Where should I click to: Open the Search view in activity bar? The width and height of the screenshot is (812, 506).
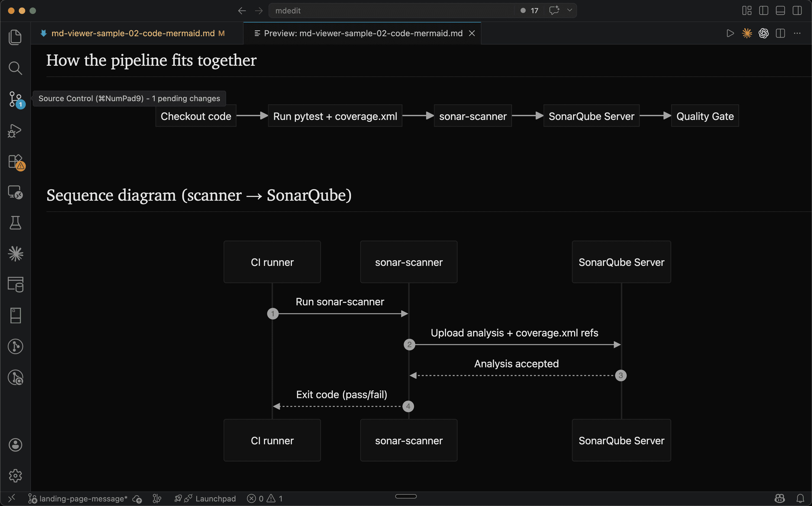point(15,68)
